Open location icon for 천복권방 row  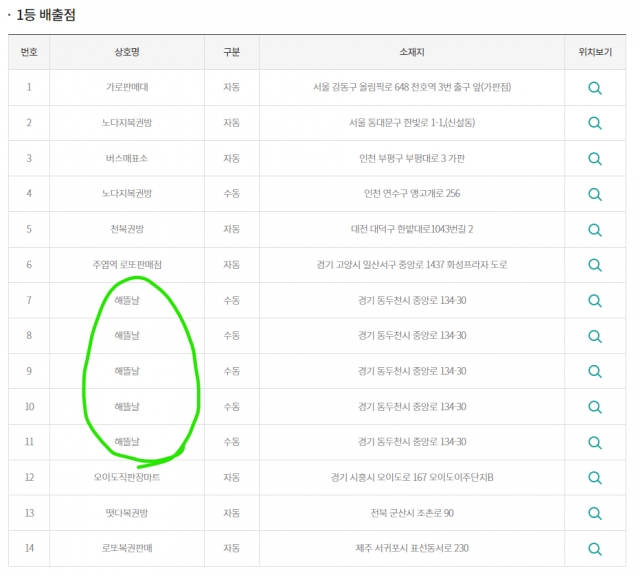[x=595, y=230]
